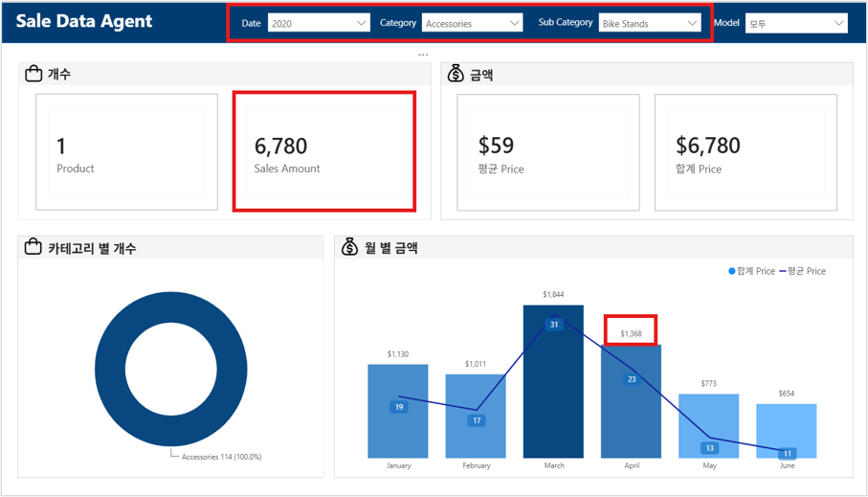The width and height of the screenshot is (868, 497).
Task: Select the 합계 Price card showing $6,780
Action: click(746, 152)
